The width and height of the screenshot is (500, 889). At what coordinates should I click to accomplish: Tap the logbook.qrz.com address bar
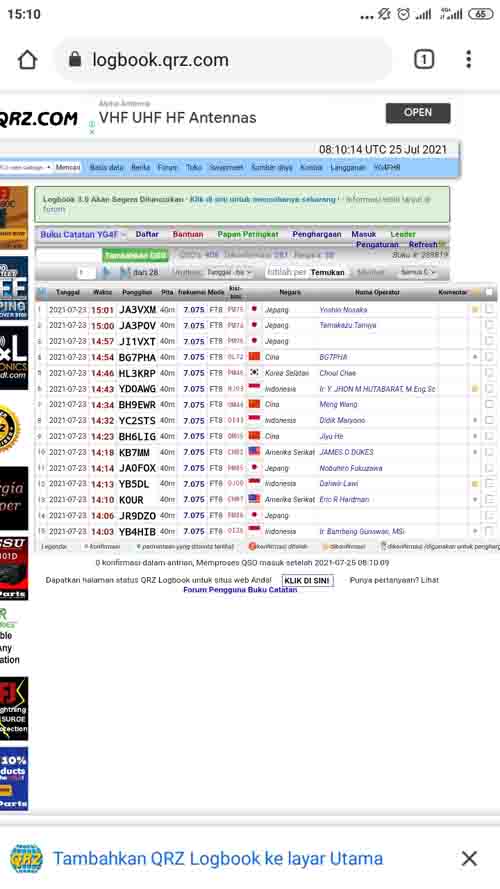coord(223,60)
